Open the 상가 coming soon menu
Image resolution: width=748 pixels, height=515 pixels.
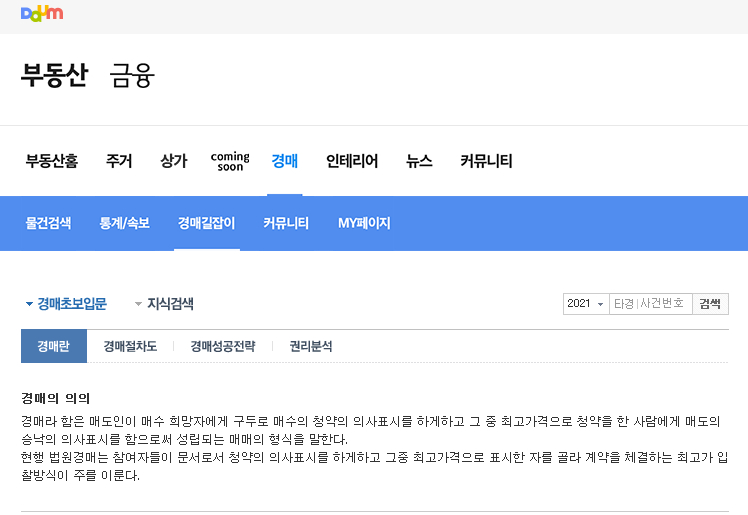205,161
